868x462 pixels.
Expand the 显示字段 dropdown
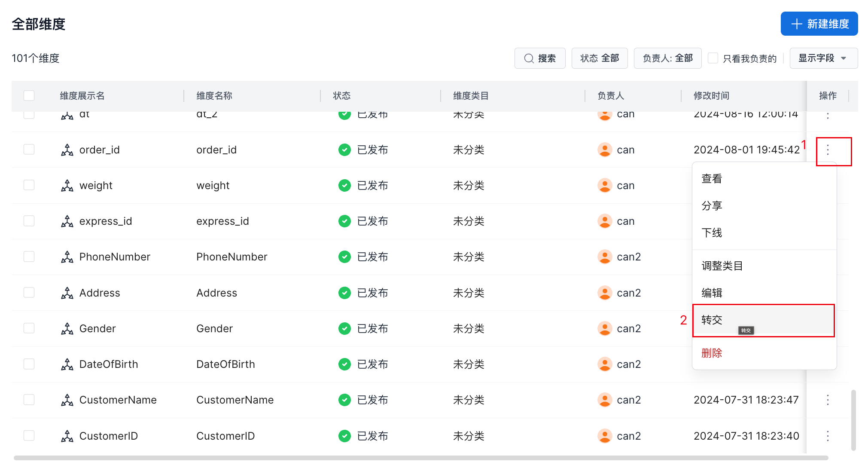point(823,58)
